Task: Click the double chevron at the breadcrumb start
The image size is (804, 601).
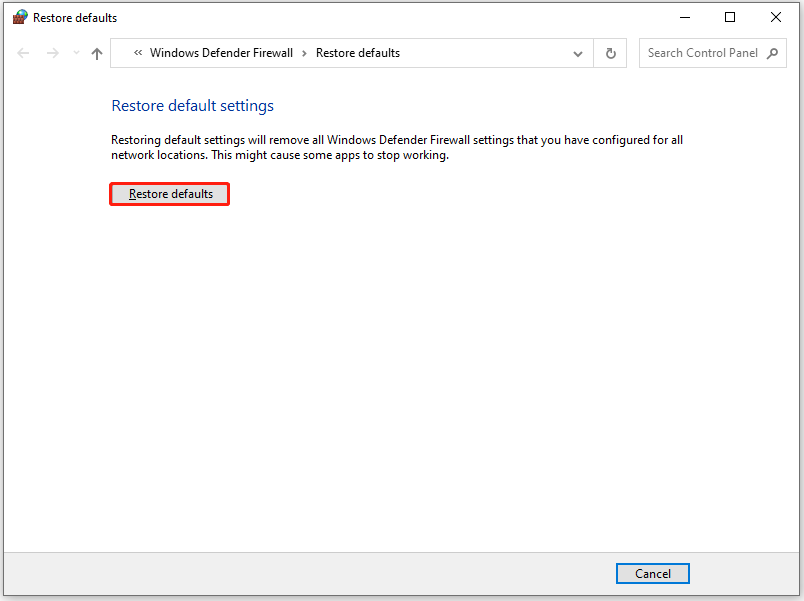Action: 137,54
